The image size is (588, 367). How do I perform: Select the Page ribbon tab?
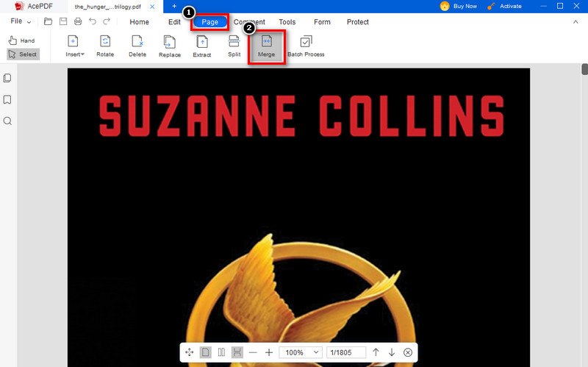[209, 22]
